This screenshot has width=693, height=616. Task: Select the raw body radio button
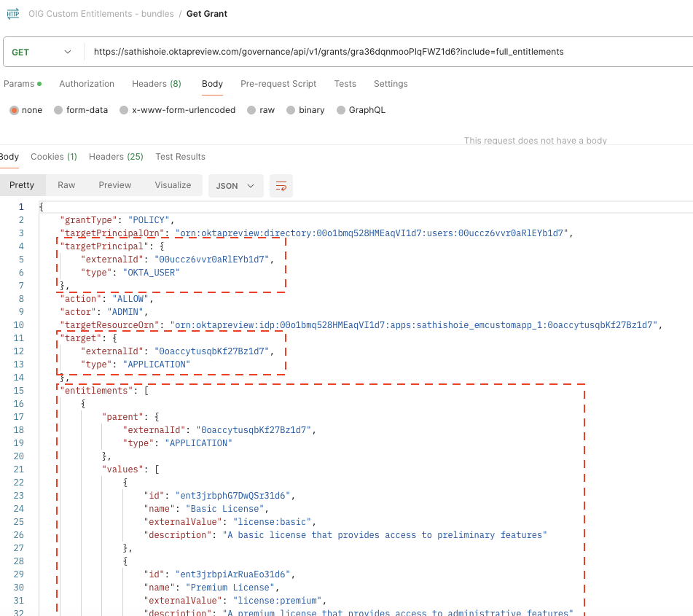[x=251, y=110]
